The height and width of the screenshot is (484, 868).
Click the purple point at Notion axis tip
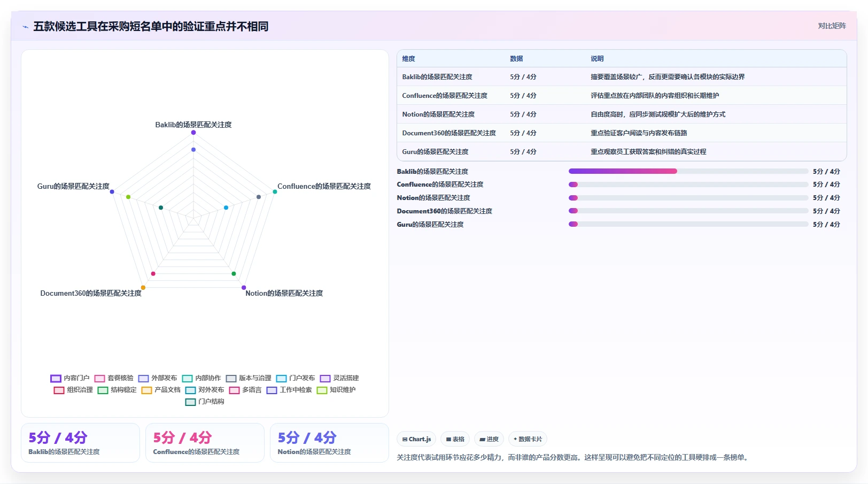pyautogui.click(x=244, y=288)
